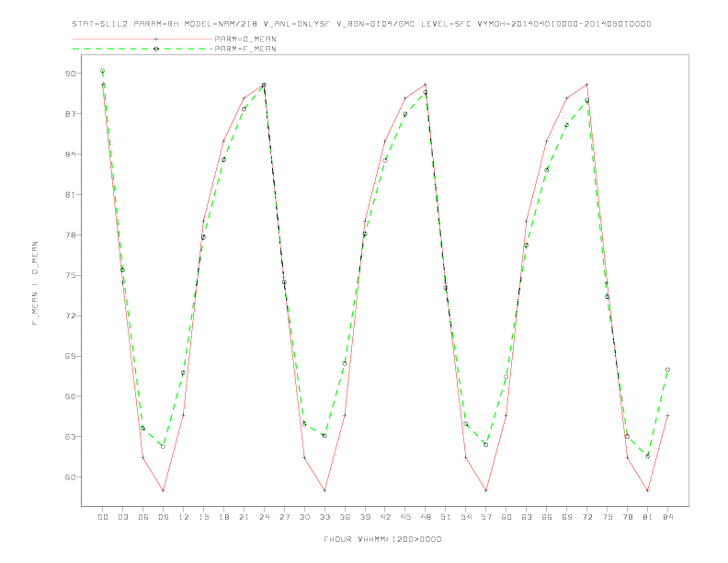Click y-axis tick label 72

[x=71, y=316]
